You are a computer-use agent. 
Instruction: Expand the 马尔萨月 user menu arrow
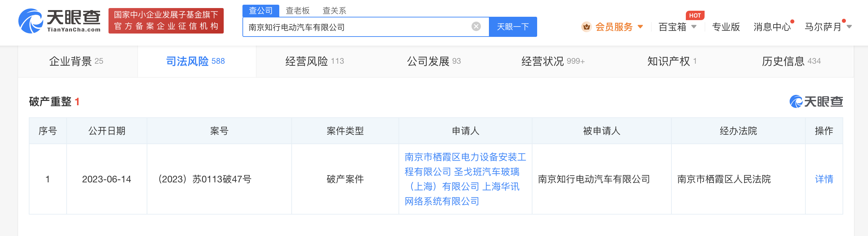(x=849, y=27)
